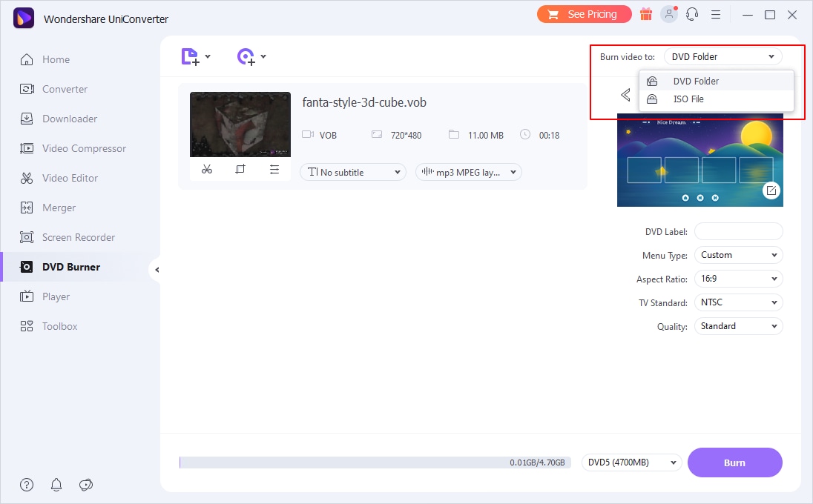Click the Converter sidebar icon
This screenshot has height=504, width=813.
point(27,89)
